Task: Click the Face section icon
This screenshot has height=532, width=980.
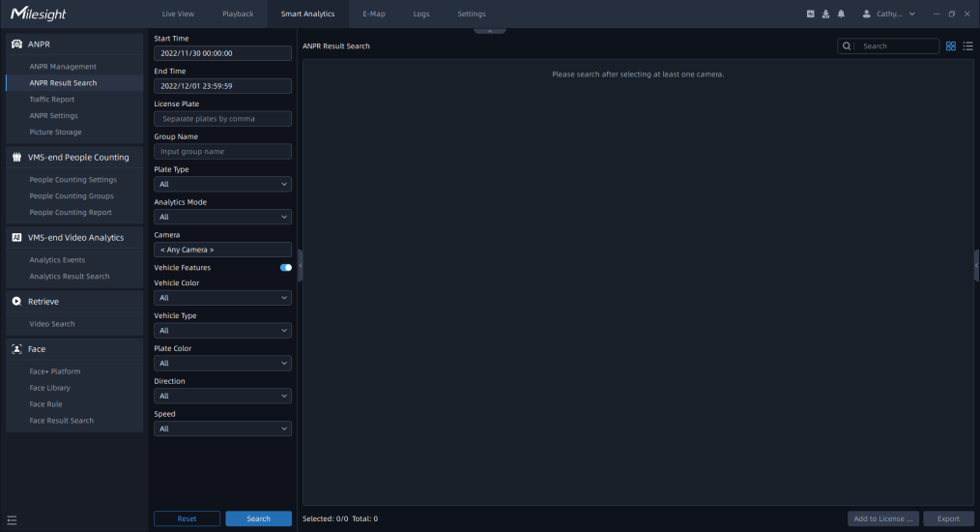Action: click(16, 349)
